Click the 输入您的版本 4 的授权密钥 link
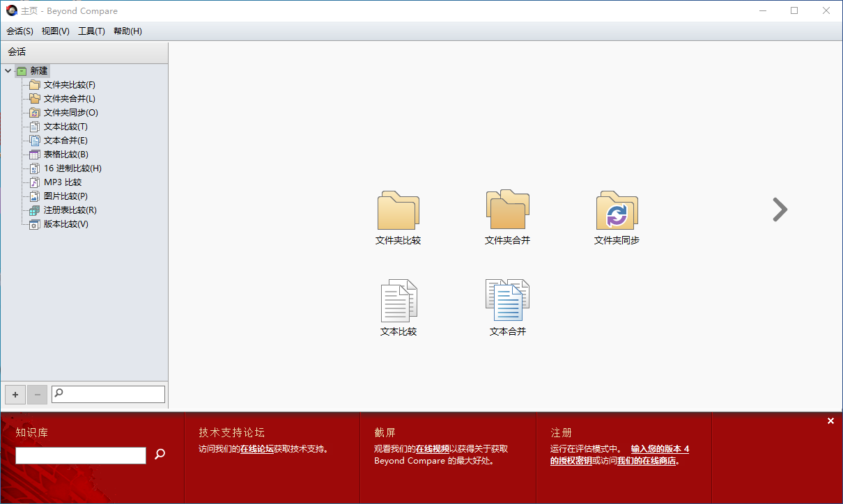 (659, 448)
